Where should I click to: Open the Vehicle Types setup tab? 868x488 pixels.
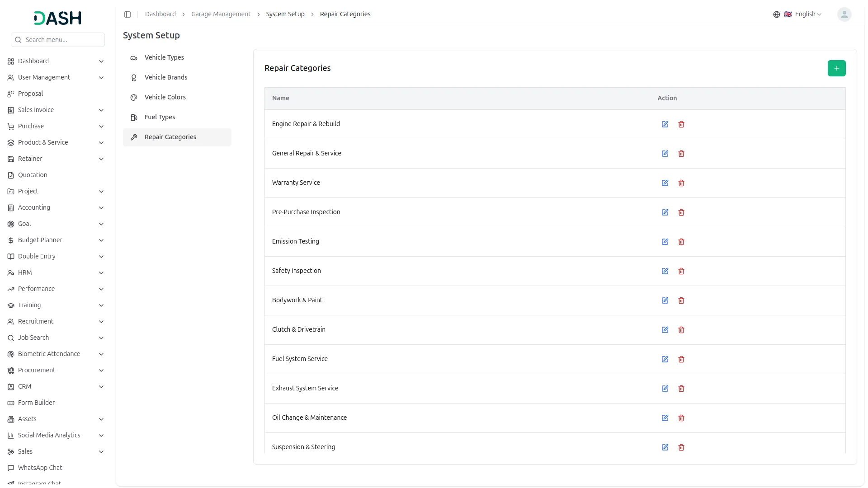coord(177,57)
